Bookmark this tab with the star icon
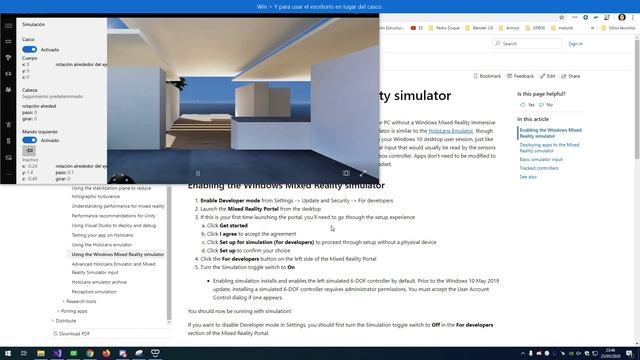Image resolution: width=640 pixels, height=360 pixels. click(562, 18)
